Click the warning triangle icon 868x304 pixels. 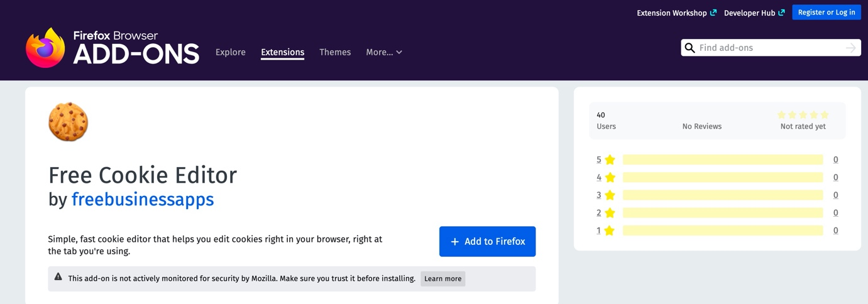pyautogui.click(x=58, y=277)
